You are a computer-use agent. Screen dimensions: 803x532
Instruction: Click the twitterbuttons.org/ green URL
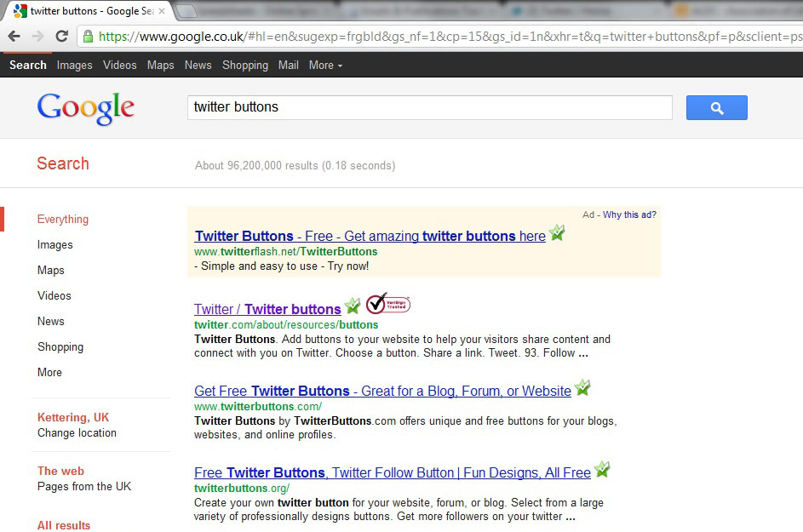tap(242, 488)
